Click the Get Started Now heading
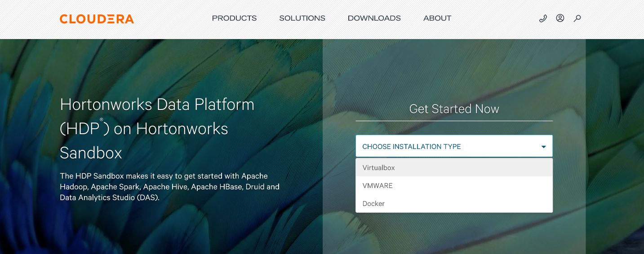 454,109
